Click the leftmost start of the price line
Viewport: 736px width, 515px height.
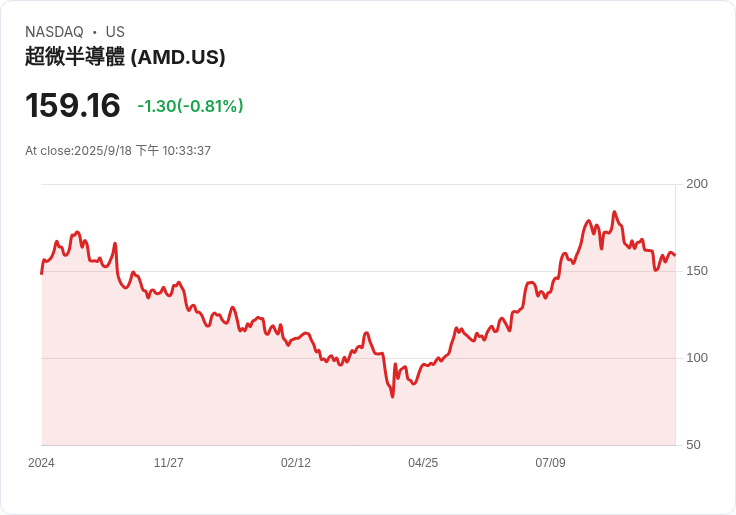tap(42, 272)
